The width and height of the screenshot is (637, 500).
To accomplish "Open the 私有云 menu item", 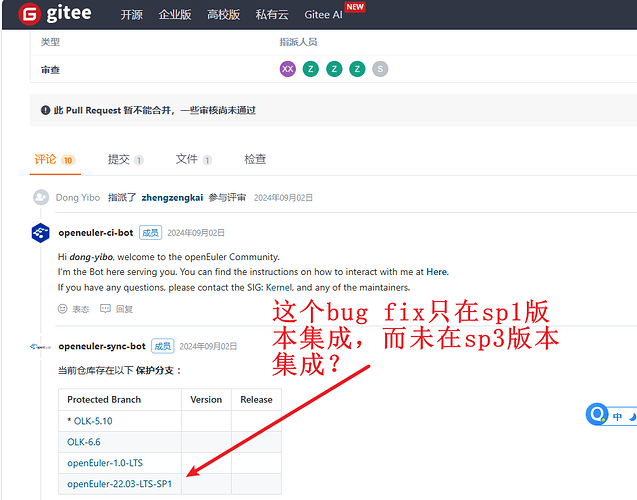I will click(x=272, y=15).
